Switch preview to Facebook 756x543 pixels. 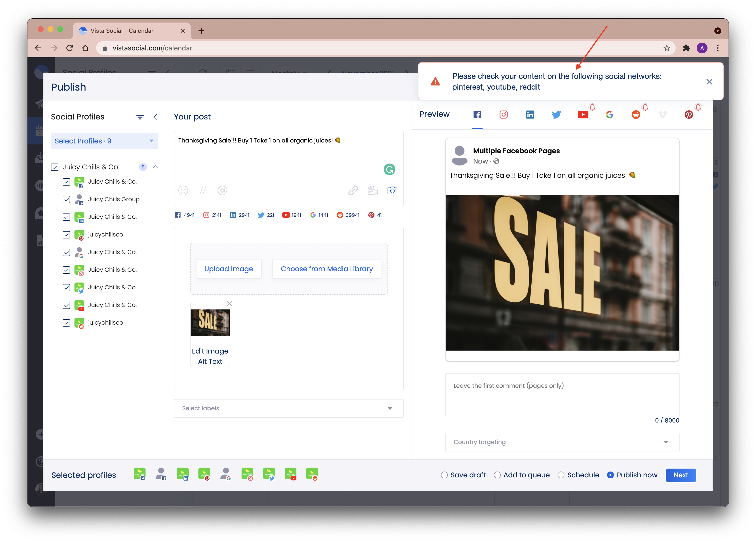(x=477, y=115)
